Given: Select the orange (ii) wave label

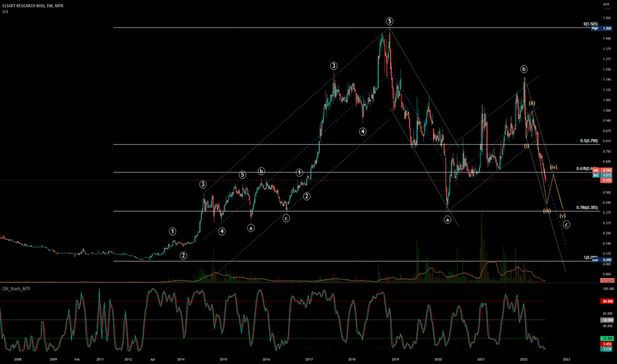Looking at the screenshot, I should [x=532, y=103].
